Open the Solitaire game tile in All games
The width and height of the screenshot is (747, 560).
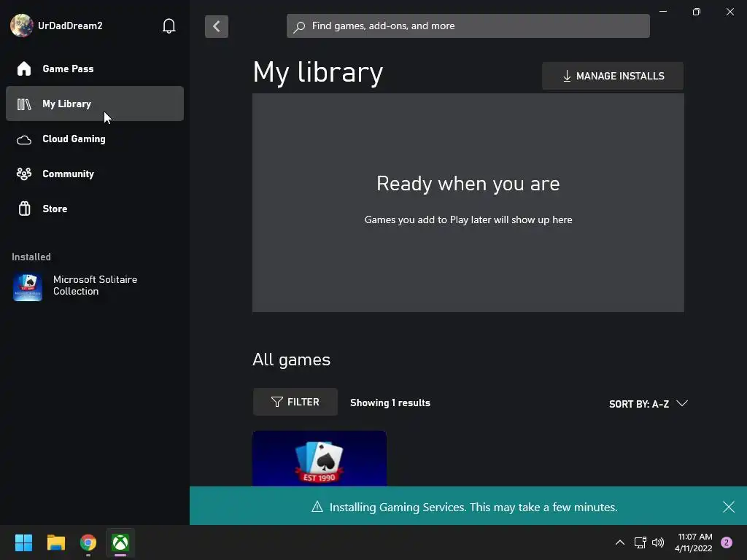click(x=320, y=459)
